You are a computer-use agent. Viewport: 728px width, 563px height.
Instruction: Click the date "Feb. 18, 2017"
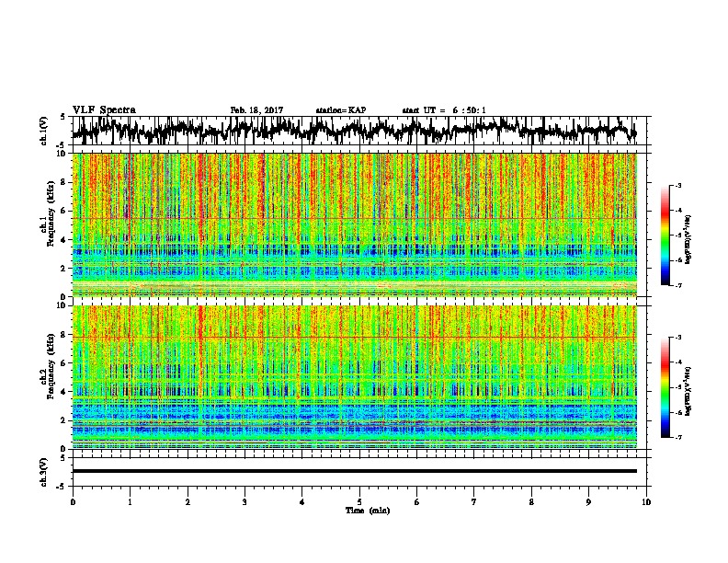pos(256,110)
